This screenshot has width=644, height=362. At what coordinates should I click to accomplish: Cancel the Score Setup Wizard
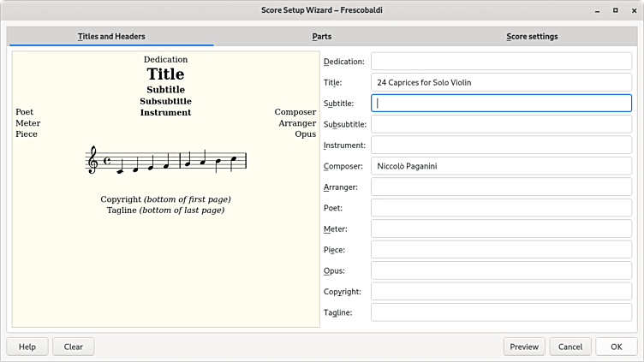click(570, 347)
